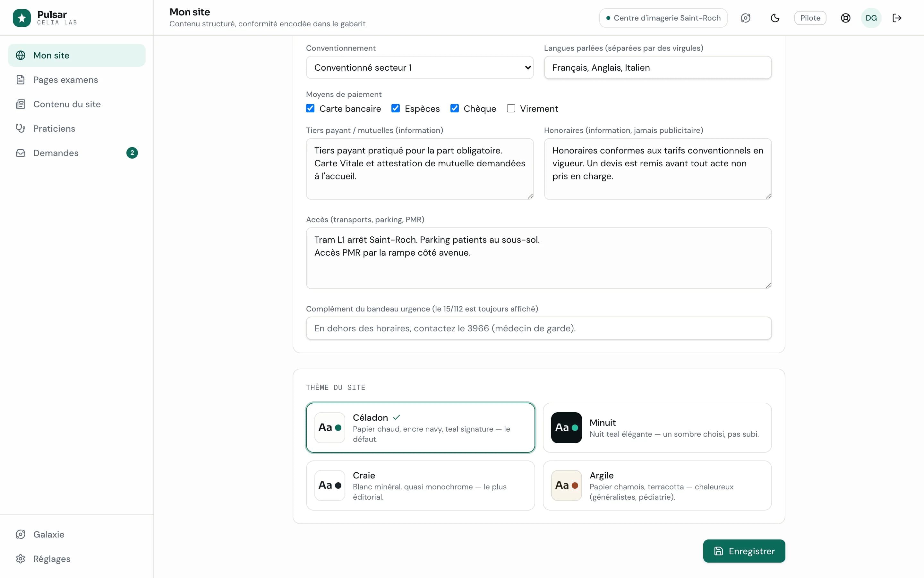Image resolution: width=924 pixels, height=578 pixels.
Task: Click the Accès transports parking textarea
Action: (539, 258)
